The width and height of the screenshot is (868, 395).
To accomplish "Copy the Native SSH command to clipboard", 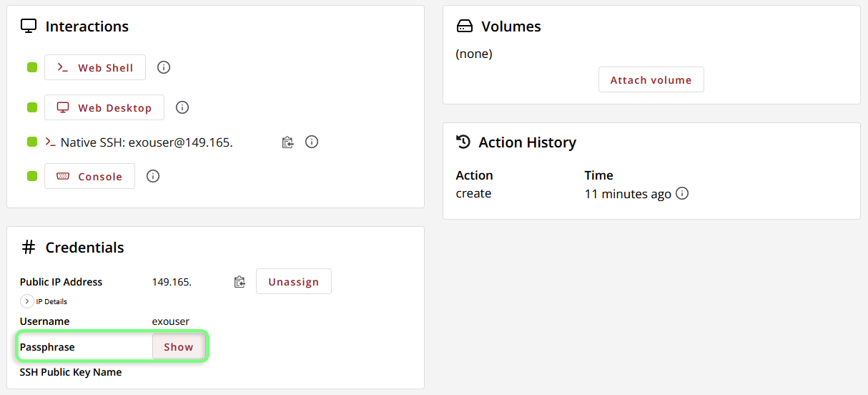I will (x=287, y=142).
